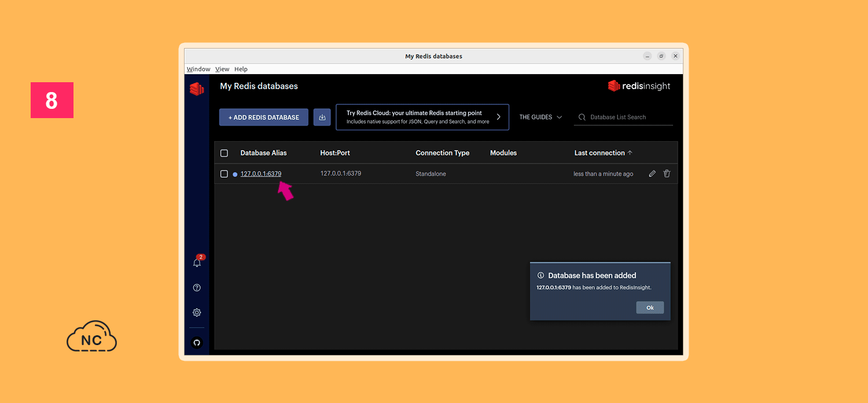Click the Redis logo in the sidebar
The height and width of the screenshot is (403, 868).
coord(197,89)
